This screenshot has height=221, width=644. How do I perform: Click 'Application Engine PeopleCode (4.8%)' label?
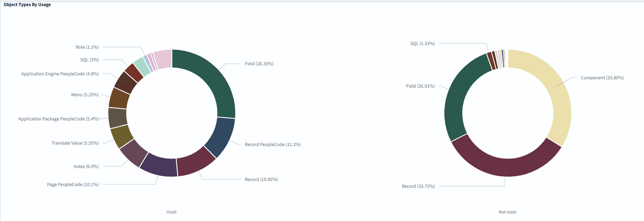click(x=60, y=74)
